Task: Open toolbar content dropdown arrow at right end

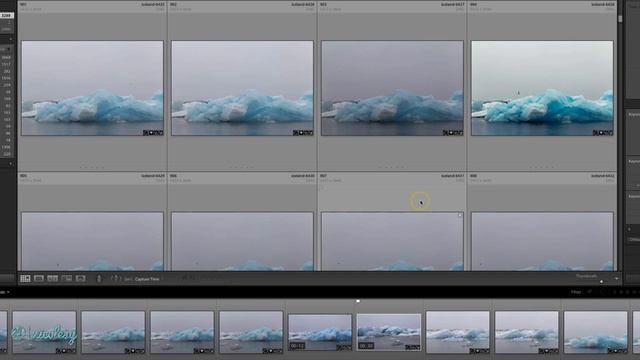Action: coord(616,279)
